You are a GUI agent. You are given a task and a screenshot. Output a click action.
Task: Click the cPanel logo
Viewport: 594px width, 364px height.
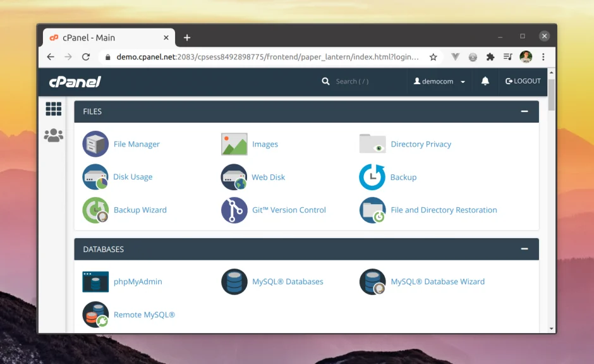[75, 82]
